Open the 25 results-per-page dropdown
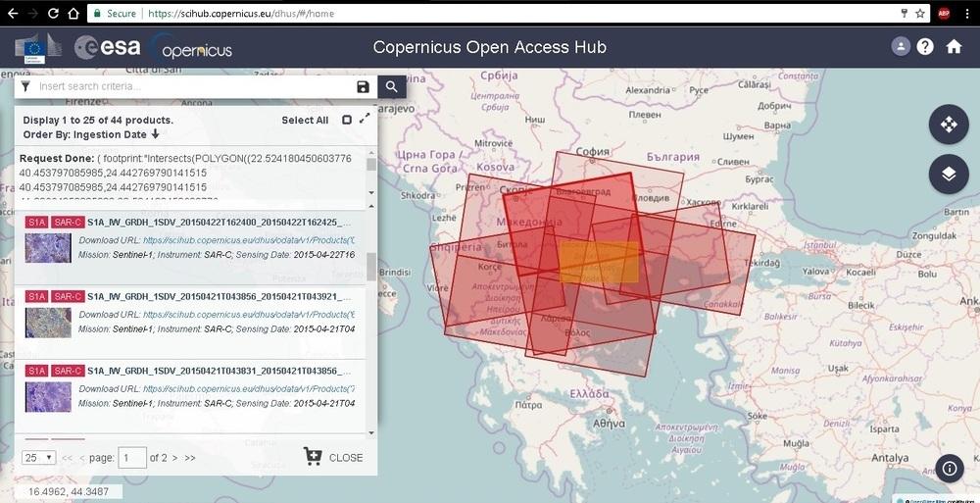Image resolution: width=980 pixels, height=503 pixels. click(39, 457)
